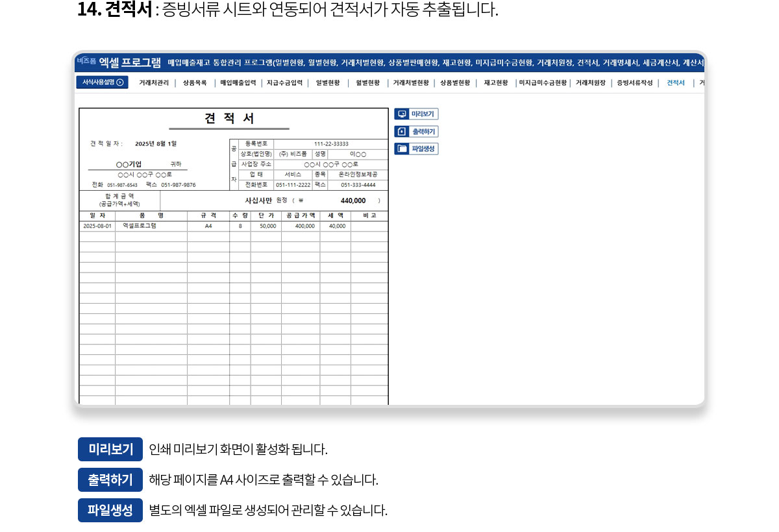Click the total amount cell 440,000
This screenshot has height=532, width=779.
point(352,201)
